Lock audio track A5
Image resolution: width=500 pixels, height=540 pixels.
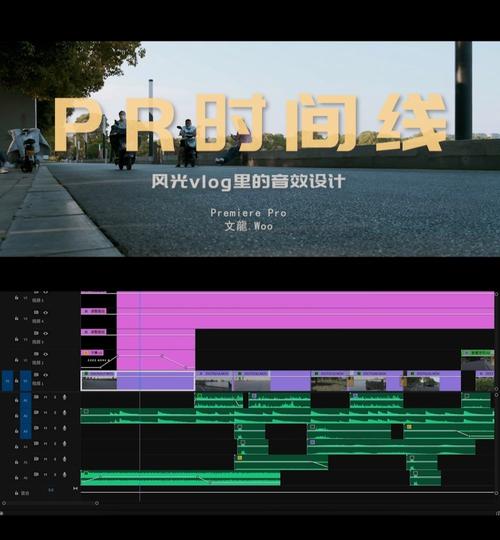coord(16,463)
